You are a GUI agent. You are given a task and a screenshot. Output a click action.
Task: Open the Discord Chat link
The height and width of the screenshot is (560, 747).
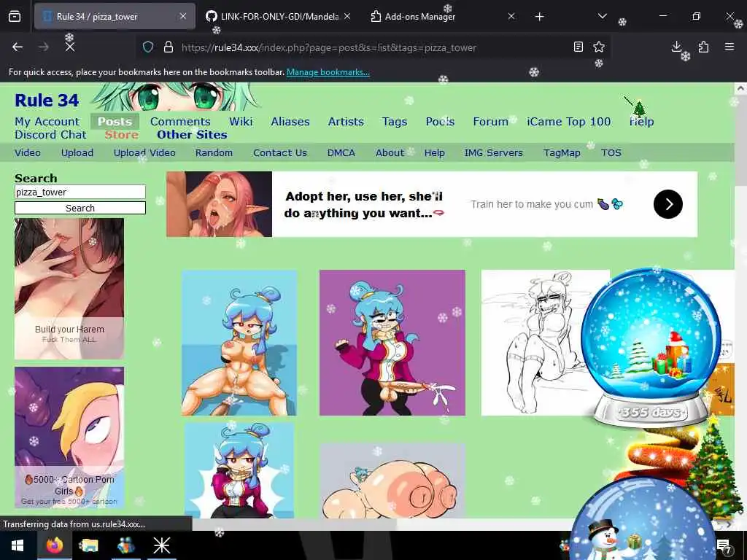pyautogui.click(x=50, y=135)
